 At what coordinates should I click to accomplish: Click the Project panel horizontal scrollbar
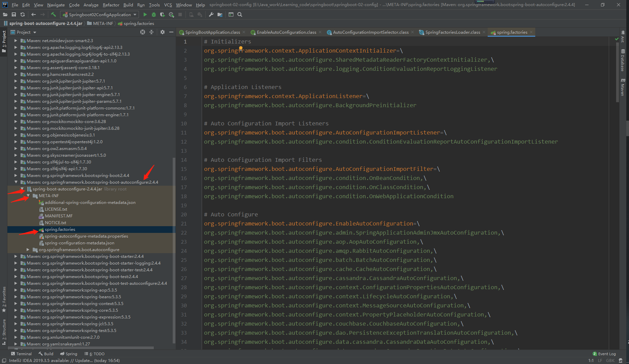(81, 347)
